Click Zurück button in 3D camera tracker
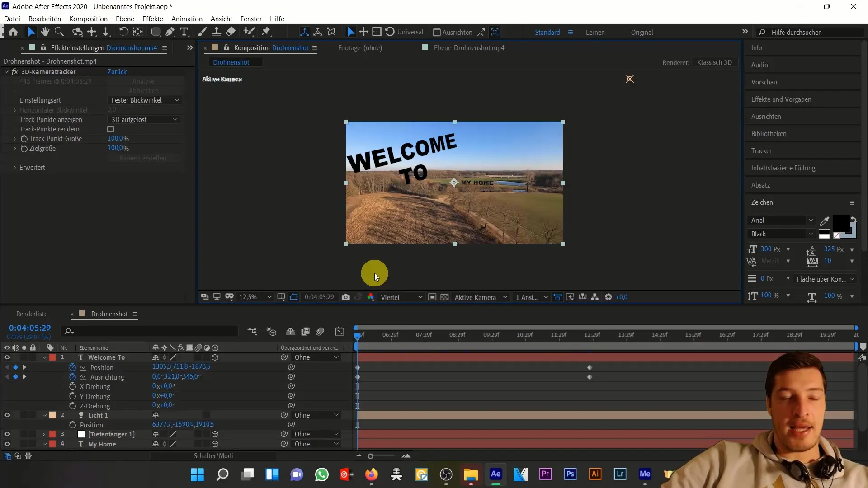The height and width of the screenshot is (488, 868). pyautogui.click(x=117, y=71)
